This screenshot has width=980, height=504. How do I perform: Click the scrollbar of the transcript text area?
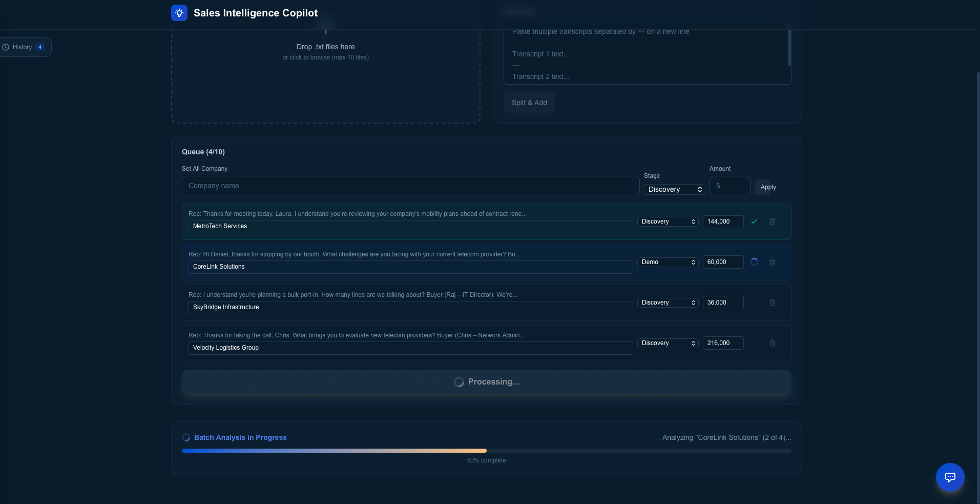(789, 47)
